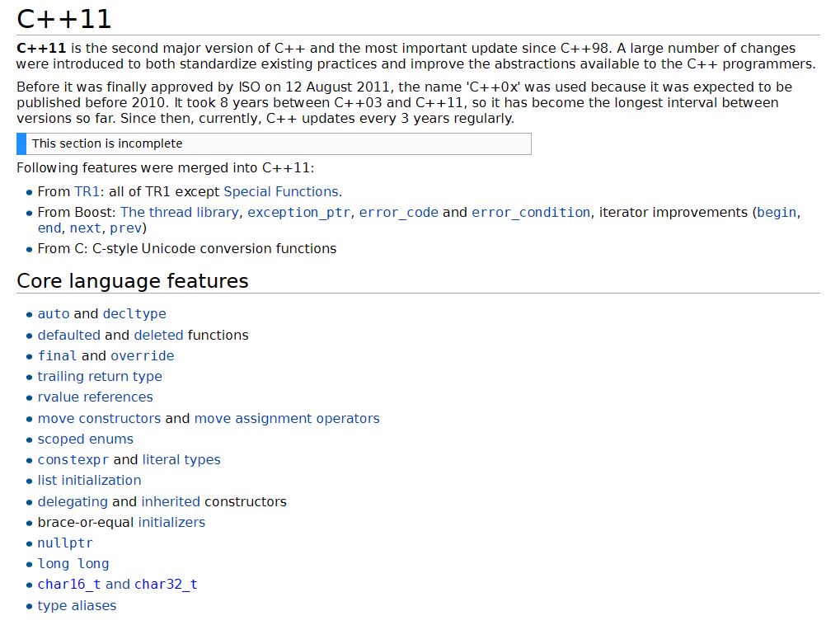Open the TR1 link
840x625 pixels.
point(86,192)
